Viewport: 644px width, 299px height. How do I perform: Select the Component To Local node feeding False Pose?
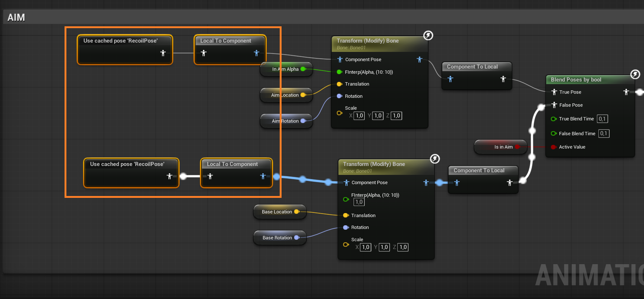point(482,171)
